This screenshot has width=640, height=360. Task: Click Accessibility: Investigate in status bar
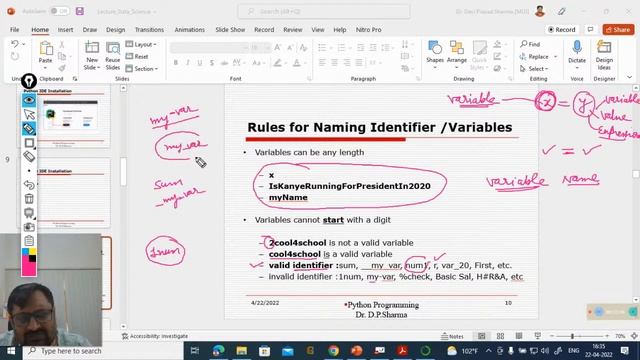155,336
